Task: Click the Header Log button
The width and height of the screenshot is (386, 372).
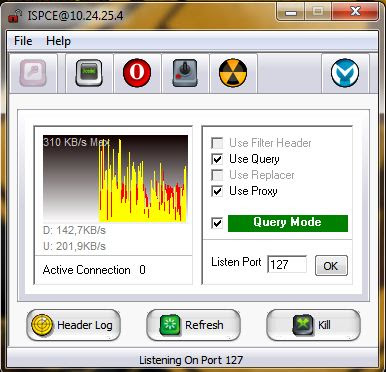Action: [73, 325]
